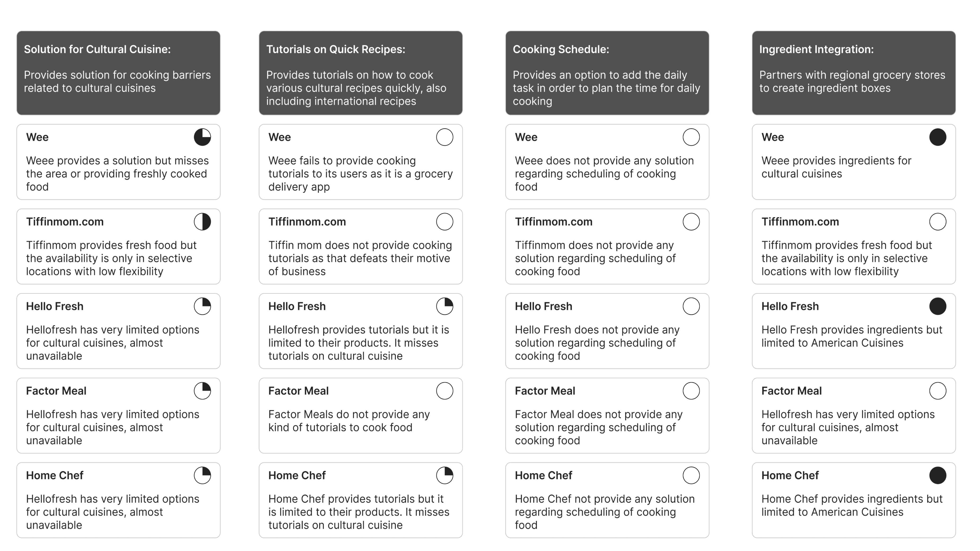Select the 'Solution for Cultural Cuisine' header card
The width and height of the screenshot is (980, 551).
[x=118, y=73]
